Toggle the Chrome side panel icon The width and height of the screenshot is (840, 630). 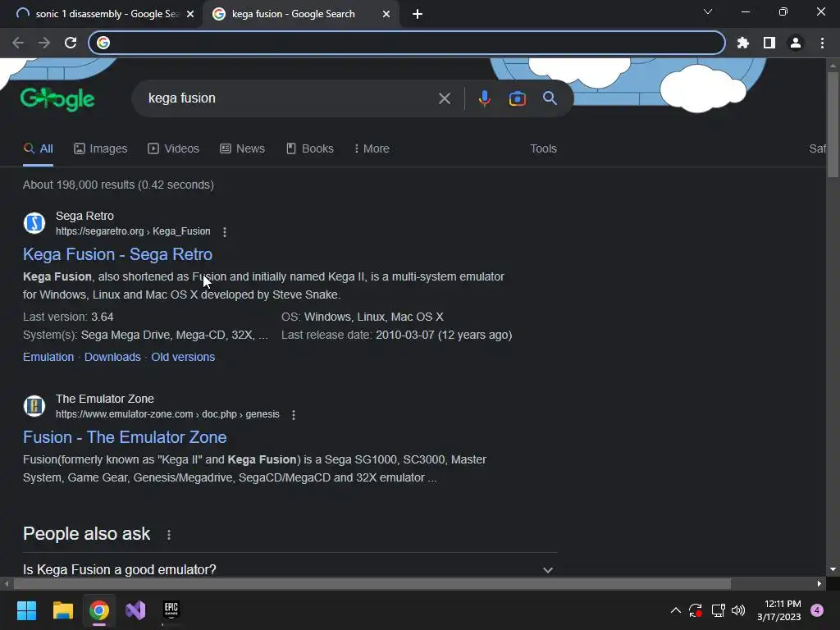[x=769, y=43]
